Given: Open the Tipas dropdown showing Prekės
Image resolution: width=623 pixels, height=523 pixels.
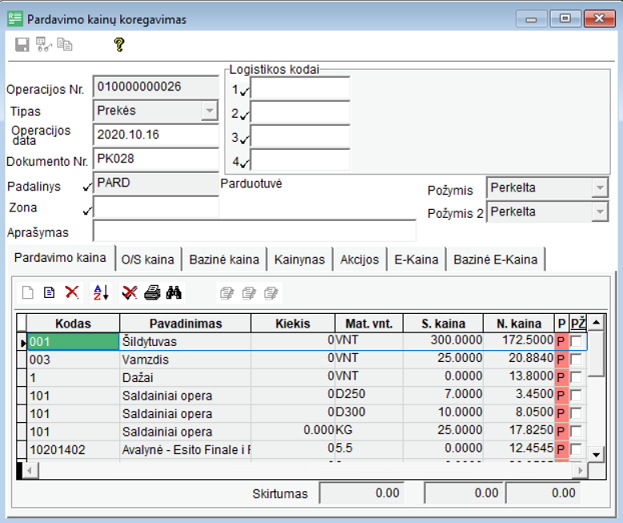Looking at the screenshot, I should [209, 111].
